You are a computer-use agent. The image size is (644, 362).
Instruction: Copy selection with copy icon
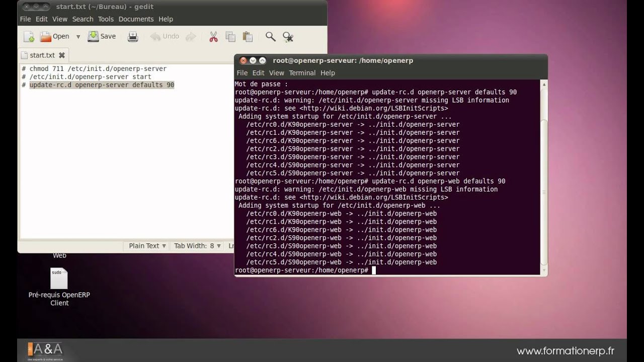[230, 37]
